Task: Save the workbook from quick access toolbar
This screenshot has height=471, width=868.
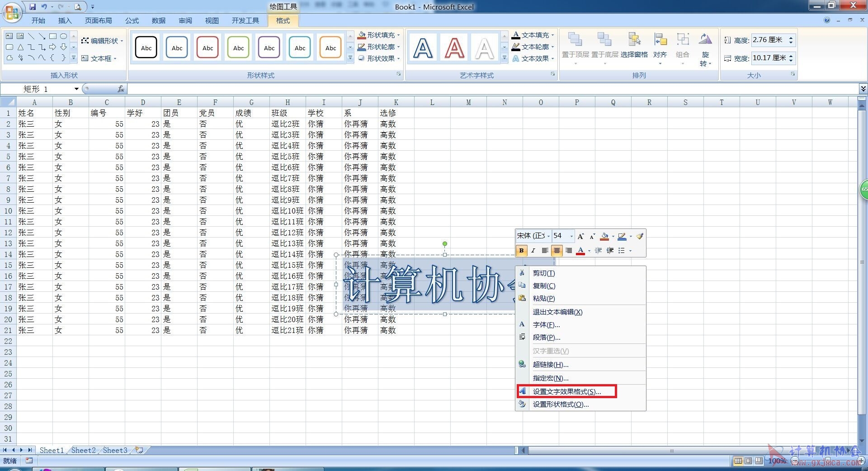Action: click(x=33, y=7)
